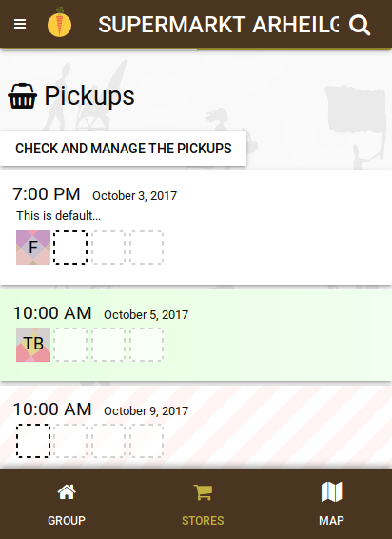Screen dimensions: 392x539
Task: Open the 10:00 AM October 5 pickup
Action: [x=196, y=335]
